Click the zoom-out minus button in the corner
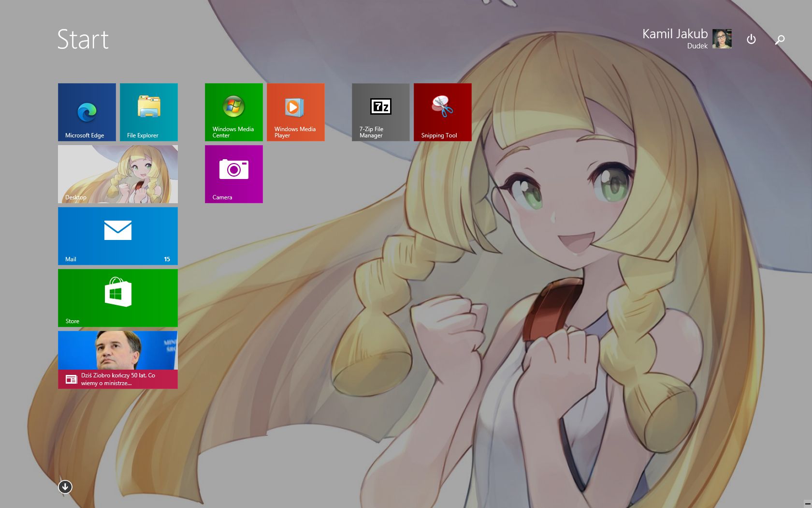Image resolution: width=812 pixels, height=508 pixels. click(x=807, y=504)
